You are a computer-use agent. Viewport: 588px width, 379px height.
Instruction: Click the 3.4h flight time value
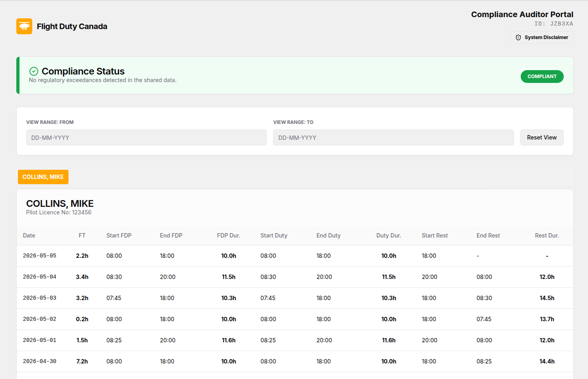[82, 277]
